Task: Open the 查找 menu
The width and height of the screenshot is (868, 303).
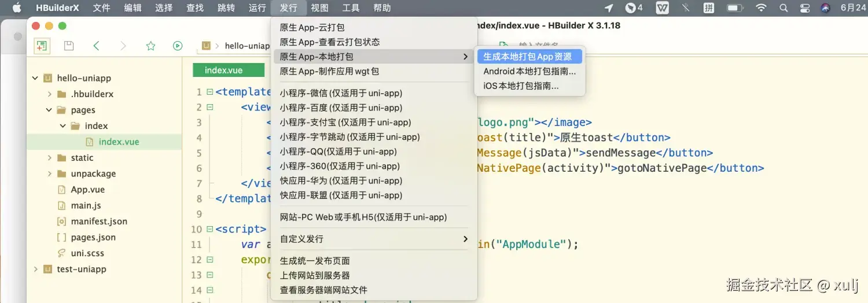Action: (x=195, y=8)
